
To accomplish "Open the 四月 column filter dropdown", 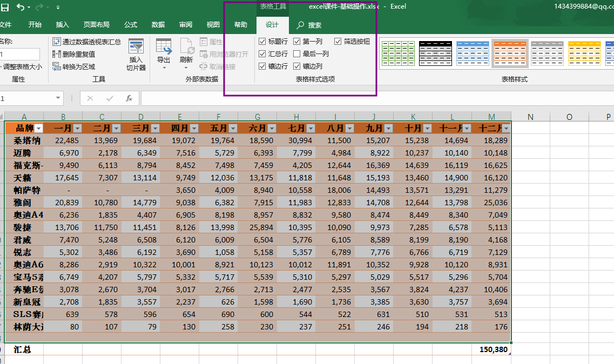I will pyautogui.click(x=194, y=128).
